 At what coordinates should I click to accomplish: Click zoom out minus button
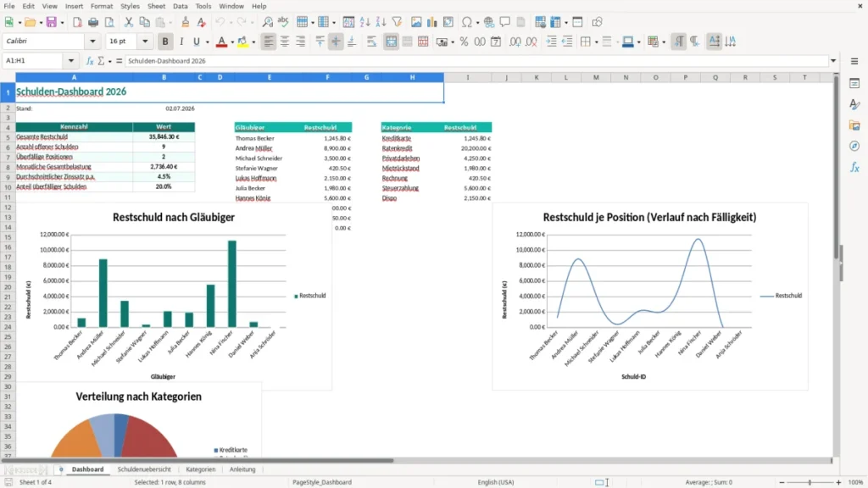pyautogui.click(x=782, y=482)
